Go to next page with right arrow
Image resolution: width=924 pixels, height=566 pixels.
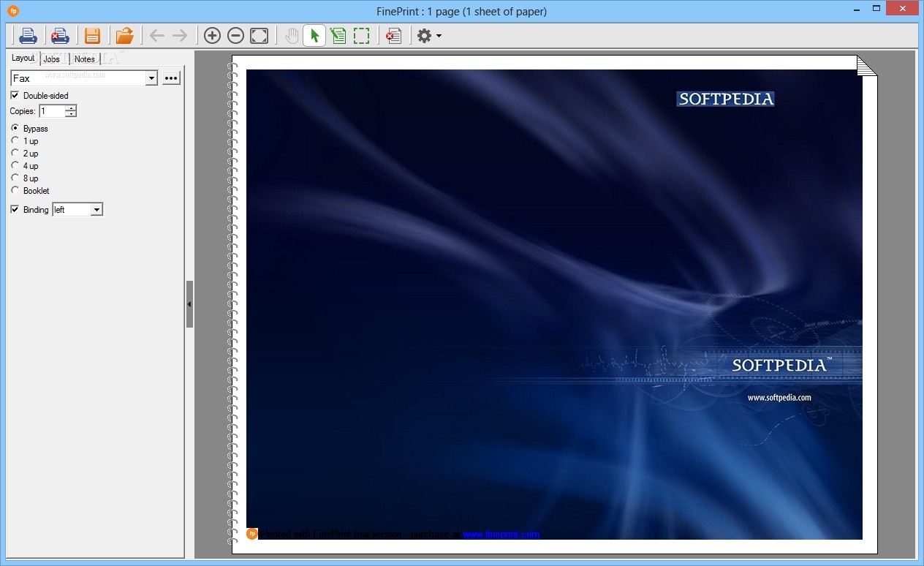coord(180,35)
